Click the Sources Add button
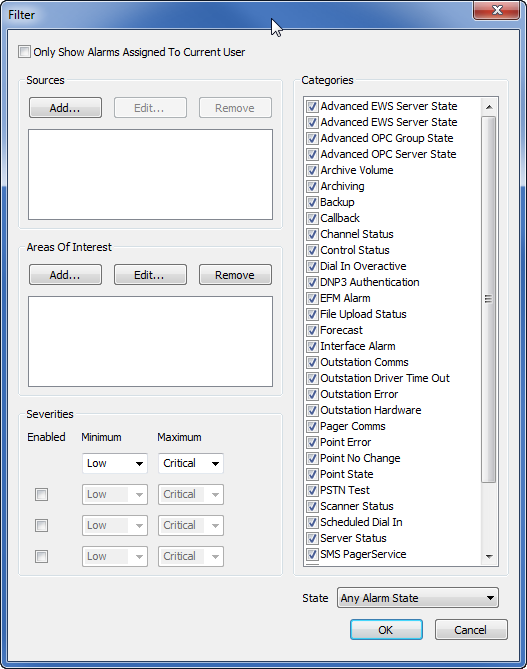Image resolution: width=527 pixels, height=669 pixels. (65, 108)
